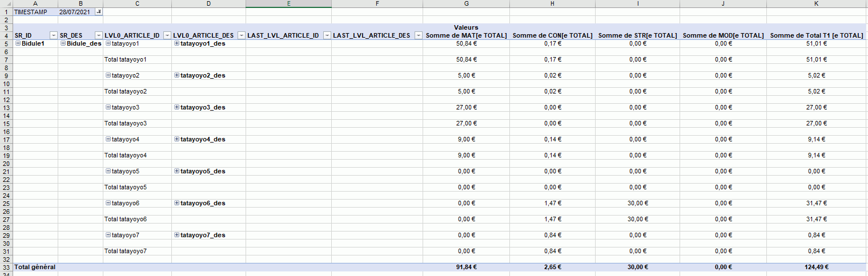This screenshot has height=276, width=868.
Task: Click the Total général label cell
Action: point(35,267)
